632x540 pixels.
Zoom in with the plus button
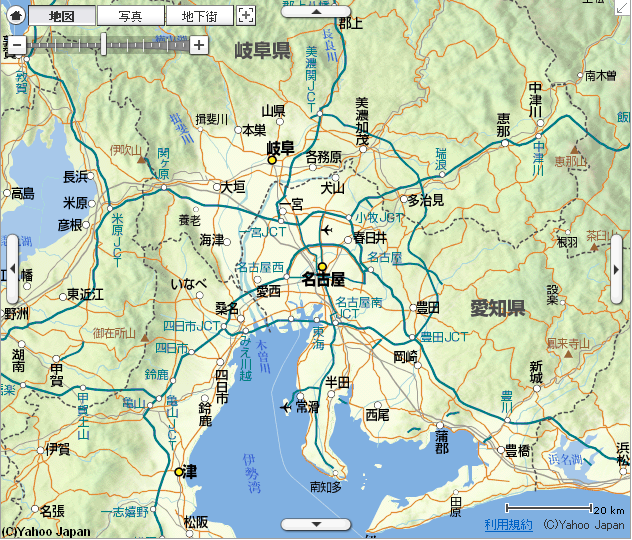point(199,45)
